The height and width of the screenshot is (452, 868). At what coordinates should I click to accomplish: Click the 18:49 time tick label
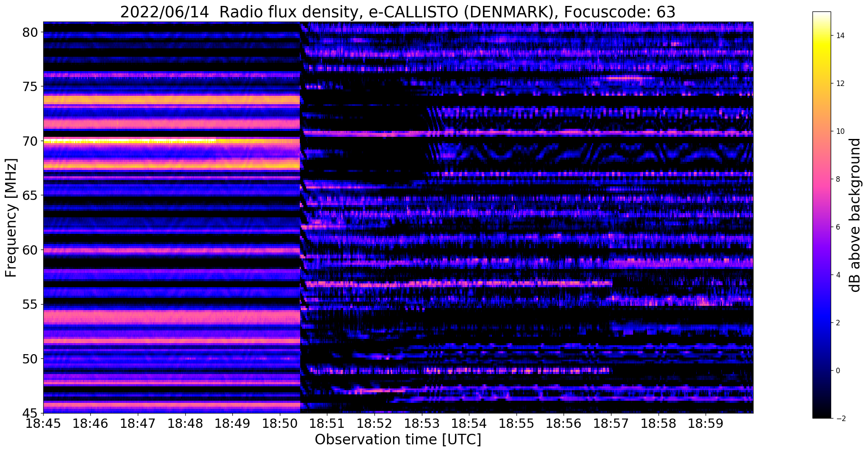coord(232,424)
